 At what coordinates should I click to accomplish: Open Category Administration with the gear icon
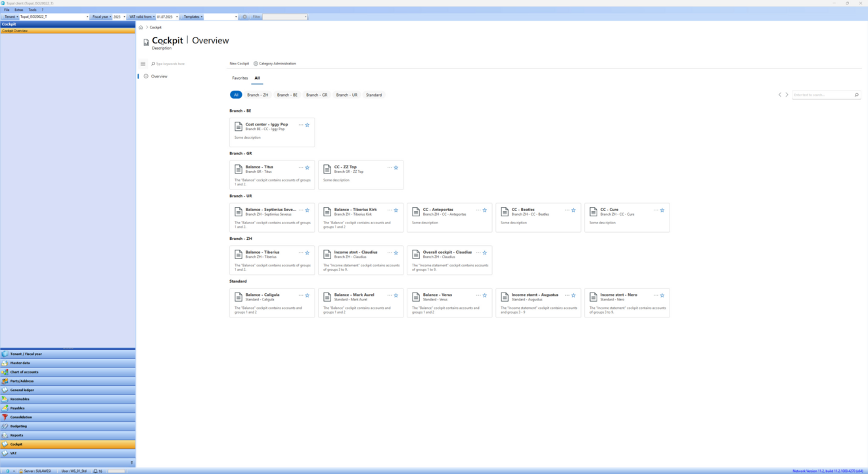click(256, 64)
